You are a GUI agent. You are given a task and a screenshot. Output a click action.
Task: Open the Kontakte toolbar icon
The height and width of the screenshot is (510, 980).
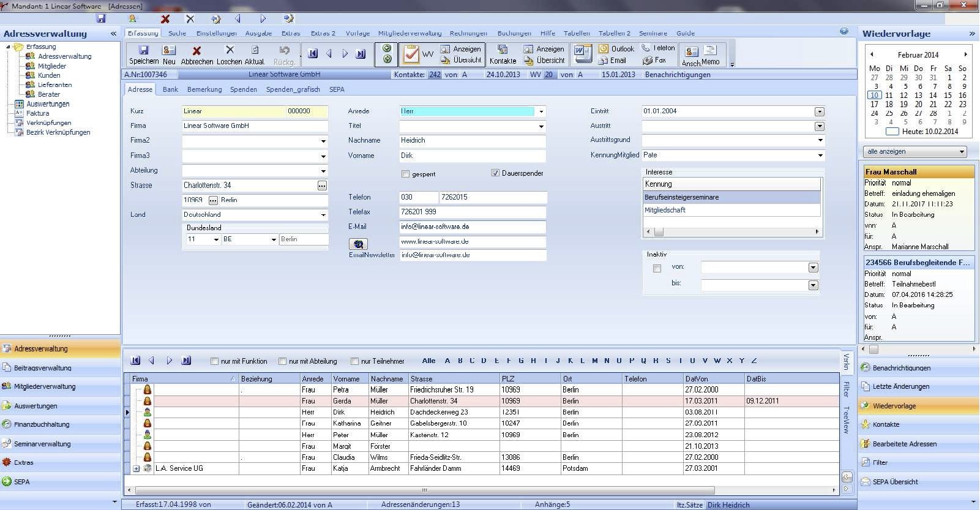point(503,50)
